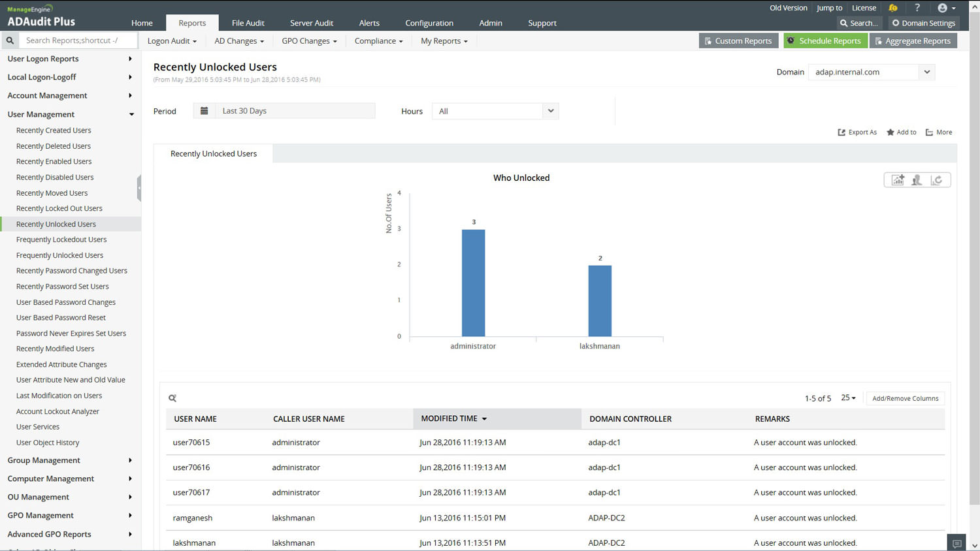This screenshot has height=551, width=980.
Task: Switch to the Server Audit tab
Action: (x=312, y=23)
